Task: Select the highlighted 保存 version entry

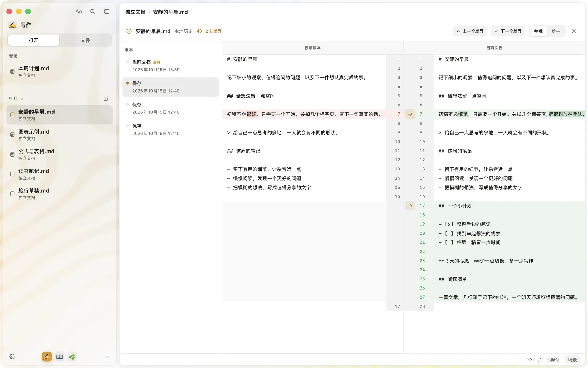Action: [171, 87]
